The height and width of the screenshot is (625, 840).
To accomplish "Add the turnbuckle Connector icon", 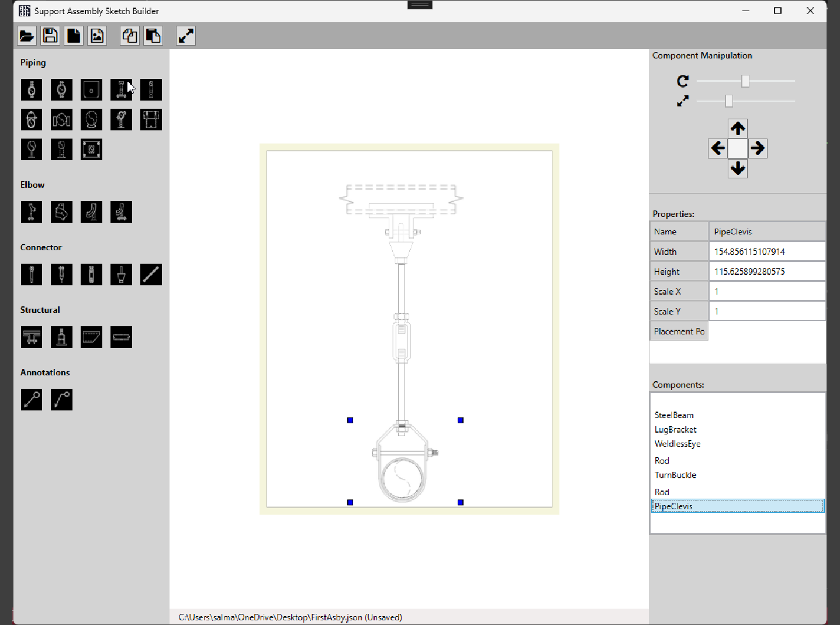I will pos(91,275).
